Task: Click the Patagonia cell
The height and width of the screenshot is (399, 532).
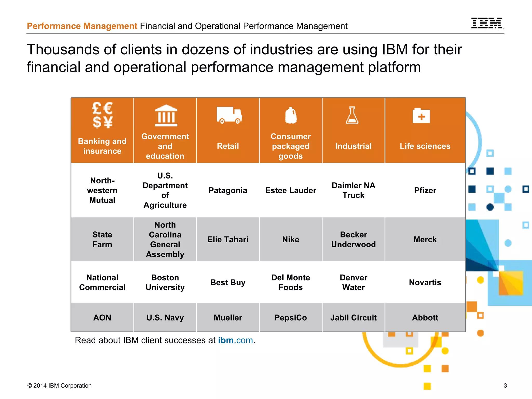Action: 228,190
